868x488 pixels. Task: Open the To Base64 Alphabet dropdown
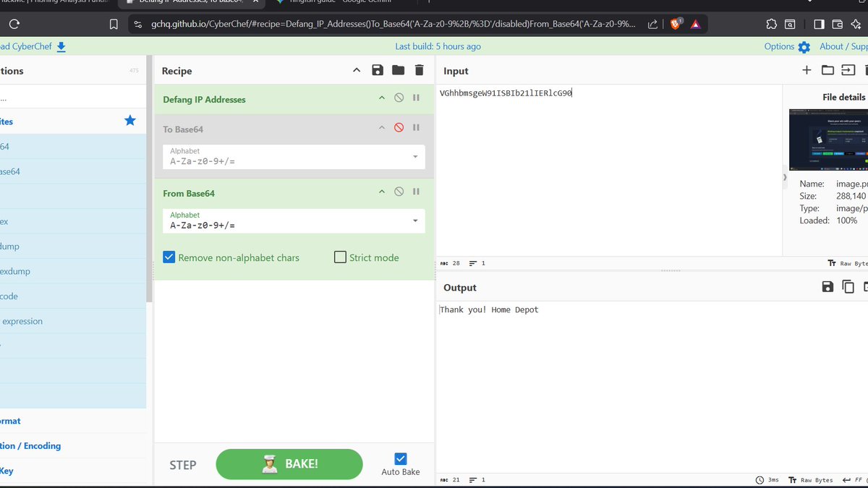[294, 157]
